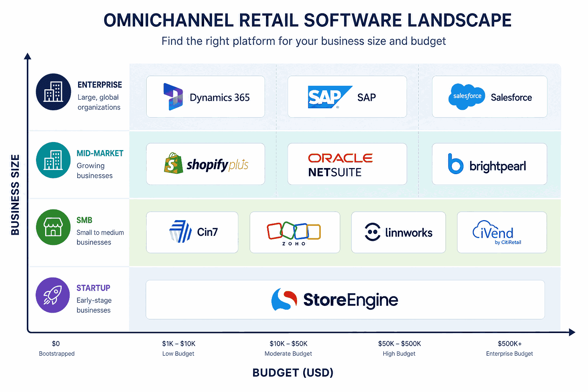Click the Enterprise building circle icon
Screen dimensions: 588x392
(54, 92)
